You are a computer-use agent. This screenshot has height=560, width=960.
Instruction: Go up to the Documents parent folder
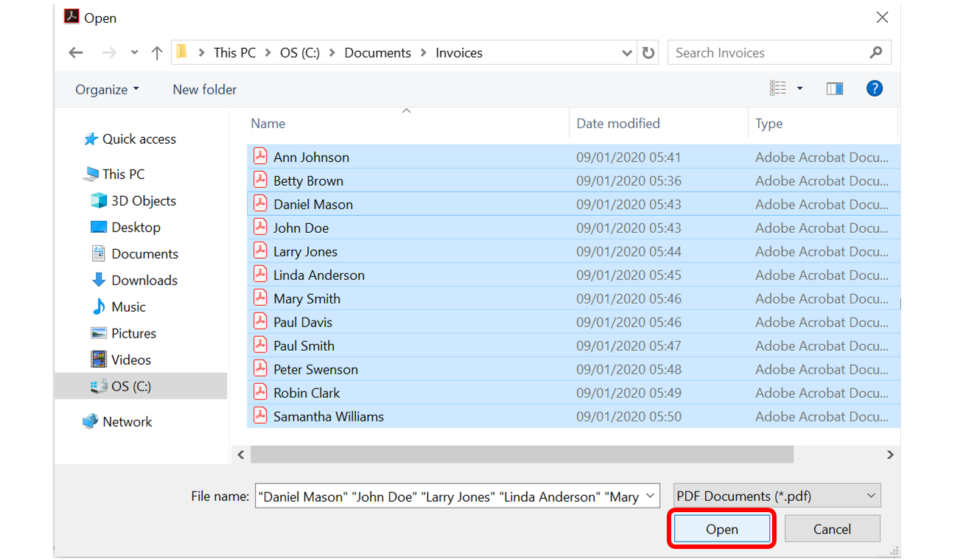tap(157, 52)
